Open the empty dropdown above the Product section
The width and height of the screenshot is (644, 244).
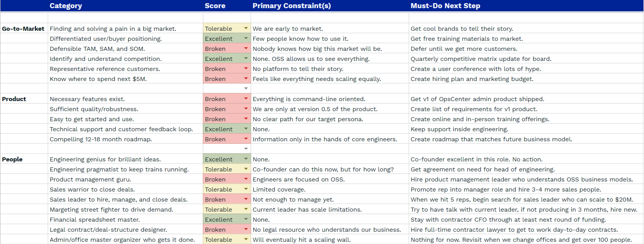[x=246, y=89]
